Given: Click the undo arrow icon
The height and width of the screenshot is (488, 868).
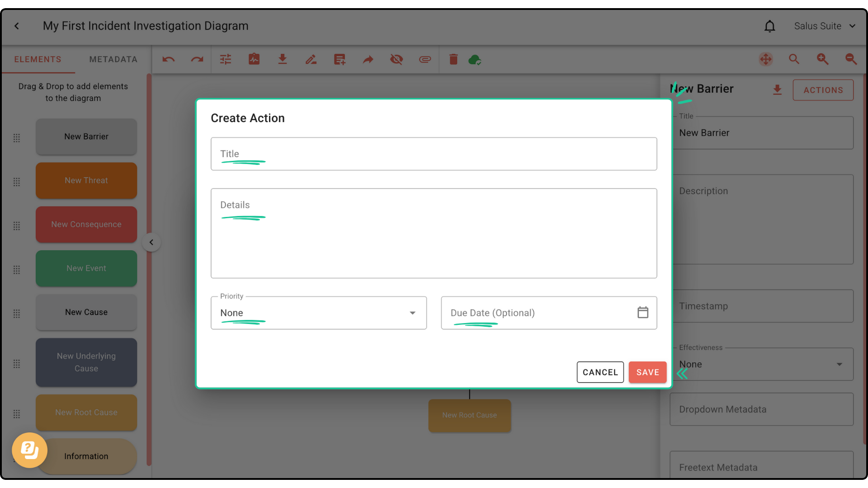Looking at the screenshot, I should coord(168,59).
